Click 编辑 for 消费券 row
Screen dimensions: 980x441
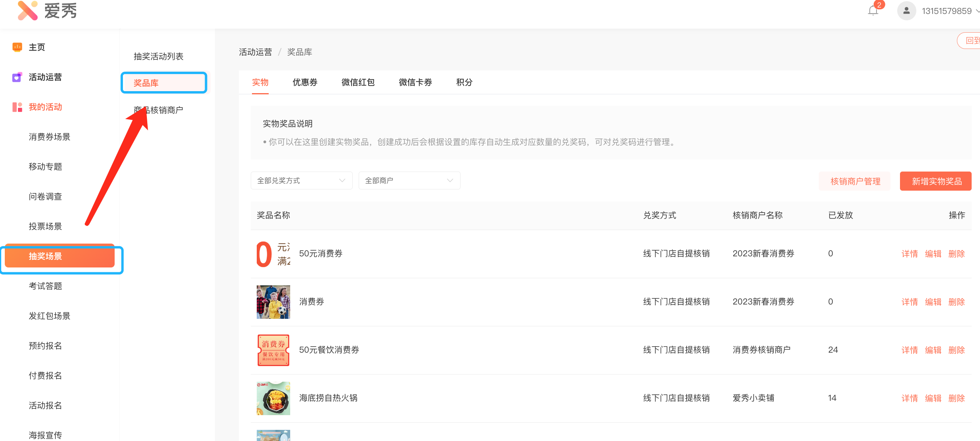click(933, 302)
